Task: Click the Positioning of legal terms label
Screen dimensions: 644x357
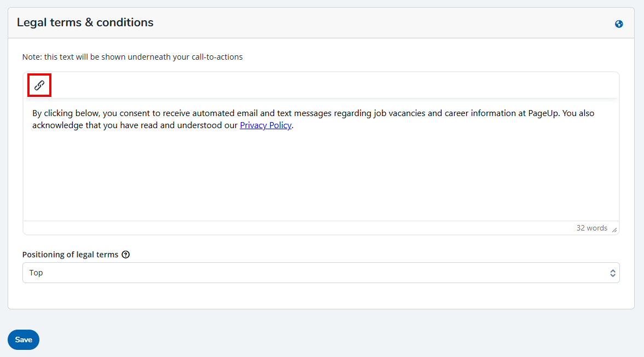Action: [70, 255]
